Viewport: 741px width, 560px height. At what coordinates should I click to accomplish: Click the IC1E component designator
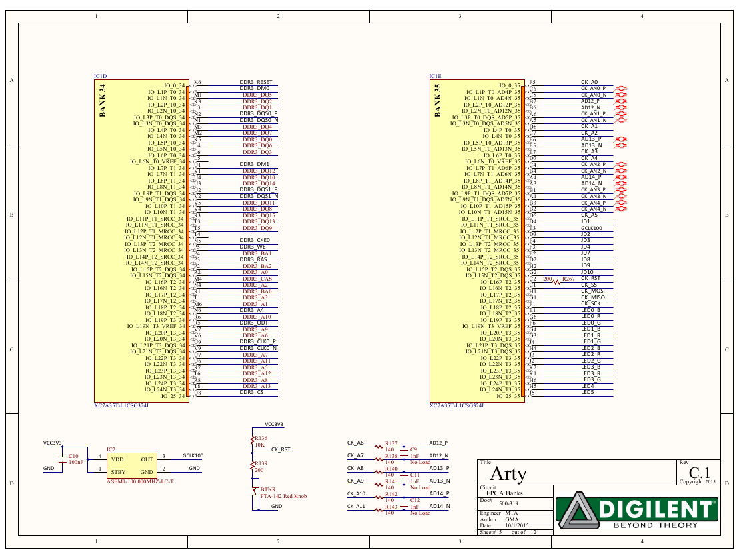tap(435, 76)
